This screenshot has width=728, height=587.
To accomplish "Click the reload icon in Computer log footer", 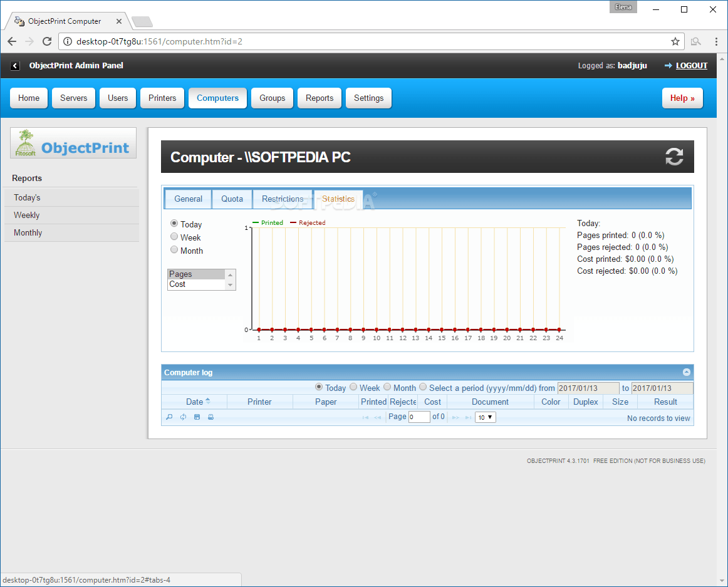I will coord(184,417).
